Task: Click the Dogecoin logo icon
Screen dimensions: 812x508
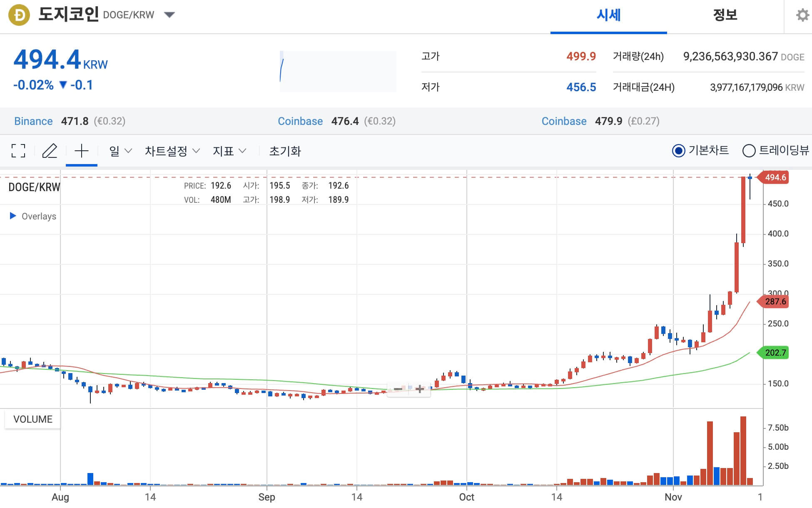Action: [19, 15]
